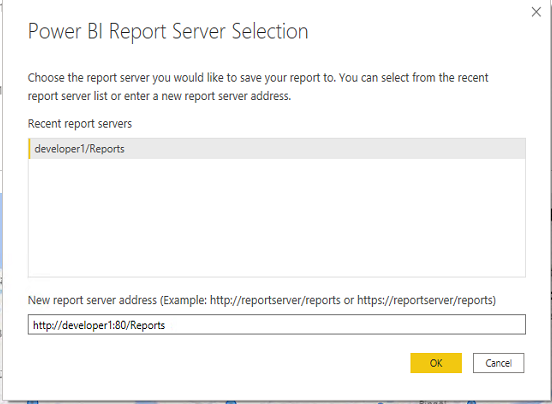
Task: Click the port number 80 in the address
Action: click(x=120, y=325)
